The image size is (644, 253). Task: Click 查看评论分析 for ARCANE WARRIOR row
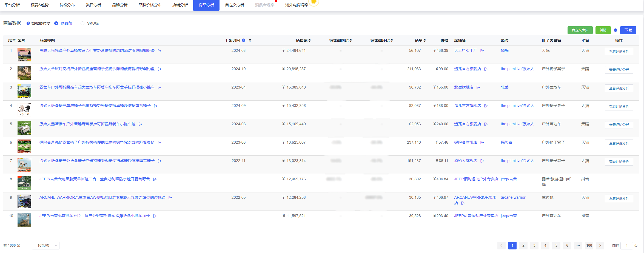(x=619, y=198)
